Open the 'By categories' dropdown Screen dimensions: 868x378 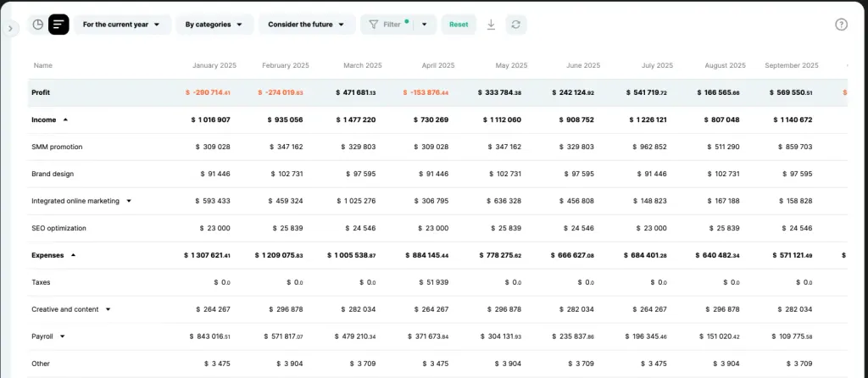[x=214, y=25]
